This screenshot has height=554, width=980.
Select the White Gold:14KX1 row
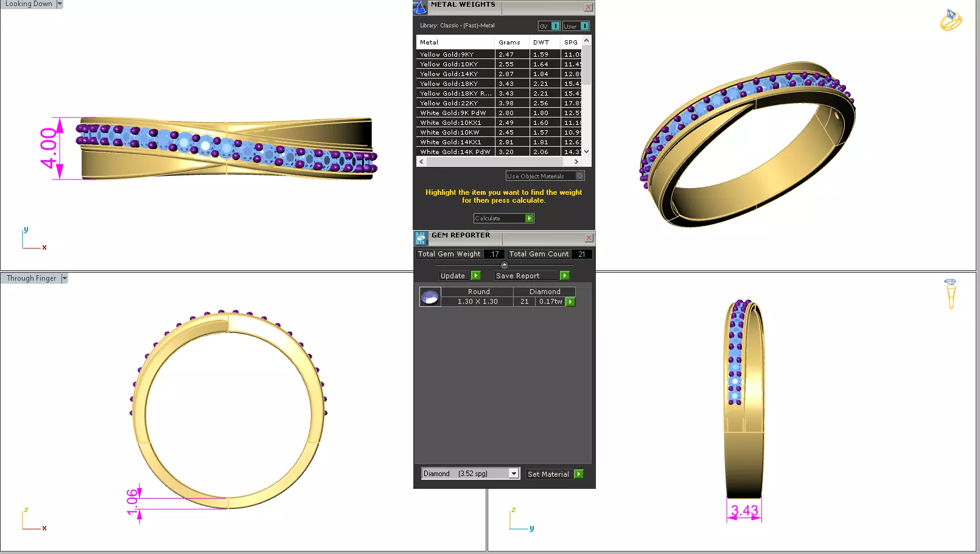500,142
